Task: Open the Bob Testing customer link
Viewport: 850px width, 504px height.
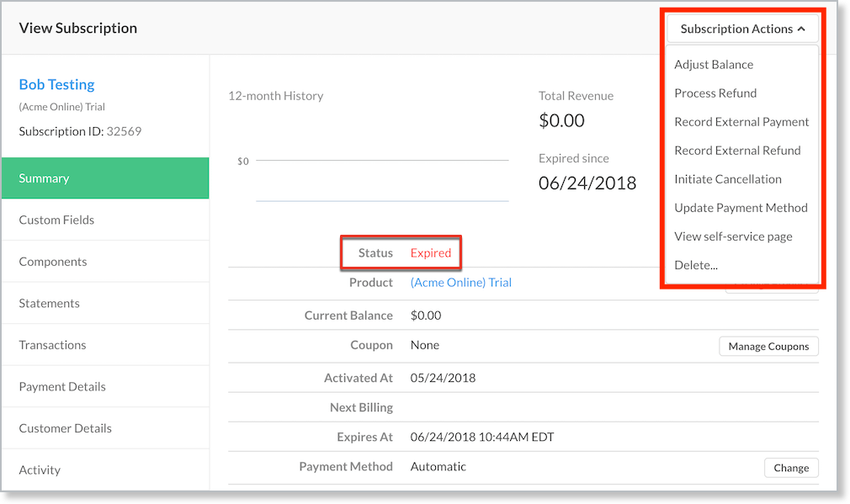Action: [x=56, y=84]
